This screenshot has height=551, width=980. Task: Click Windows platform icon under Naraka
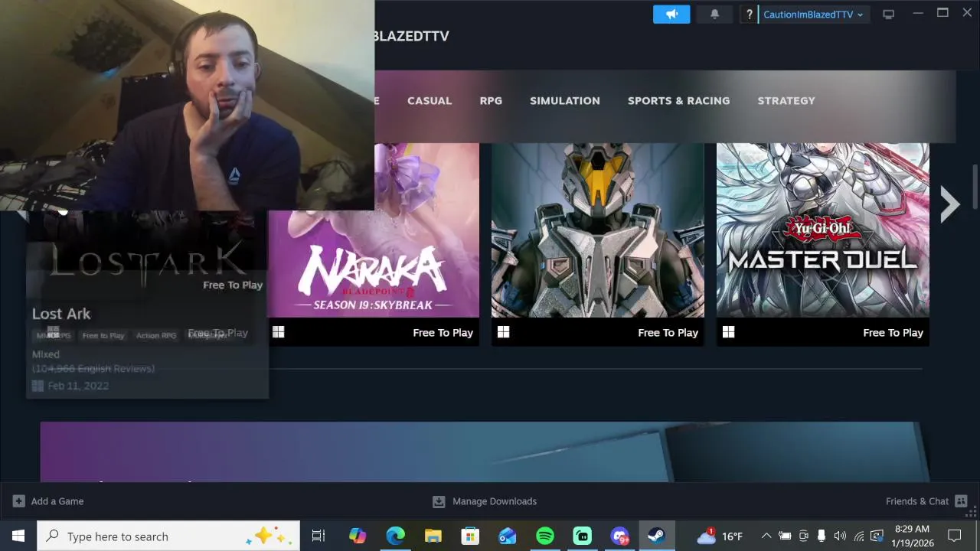pyautogui.click(x=279, y=332)
